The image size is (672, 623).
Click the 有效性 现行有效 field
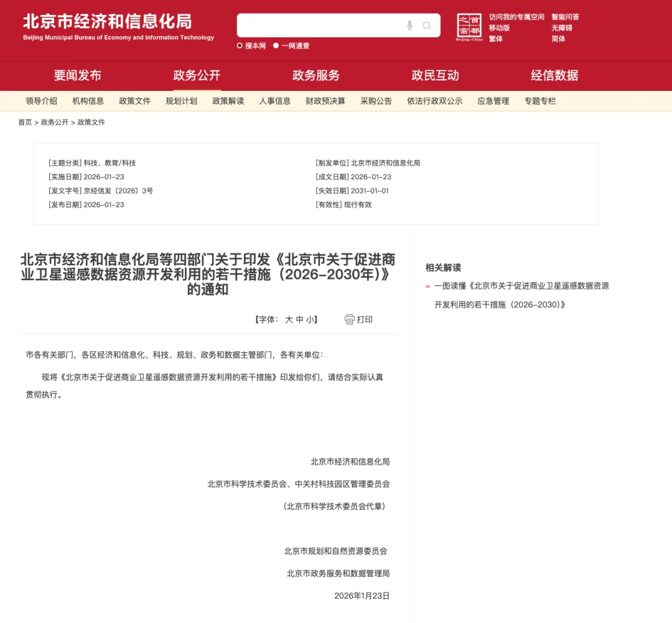pyautogui.click(x=343, y=205)
